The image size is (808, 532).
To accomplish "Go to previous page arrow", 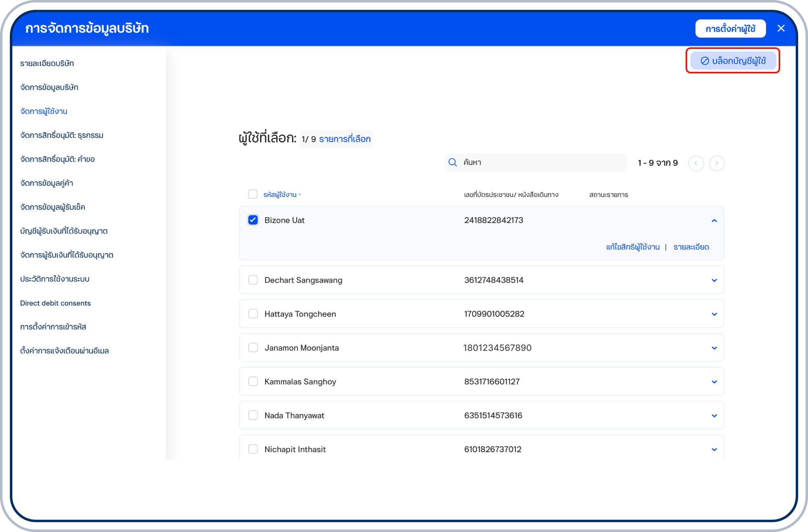I will tap(696, 163).
